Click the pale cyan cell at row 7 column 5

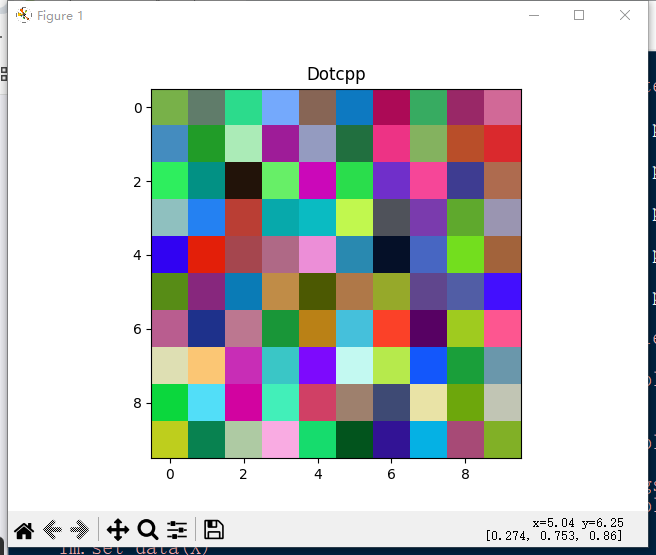coord(354,365)
